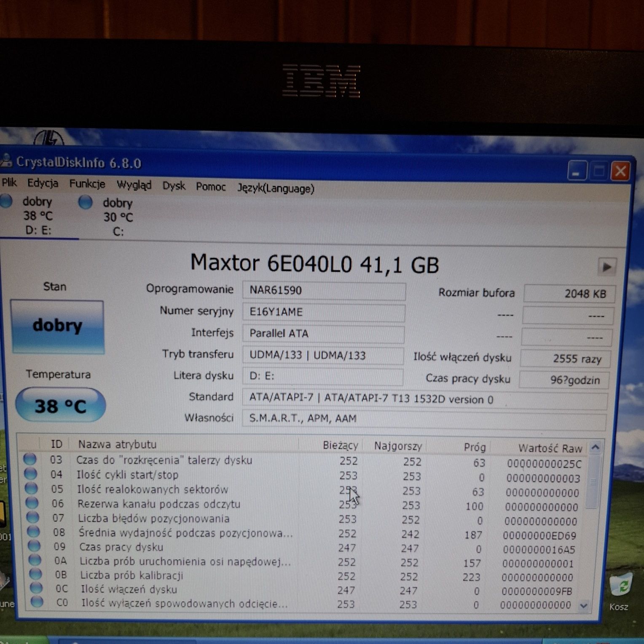
Task: Click the ID column header
Action: [x=56, y=444]
